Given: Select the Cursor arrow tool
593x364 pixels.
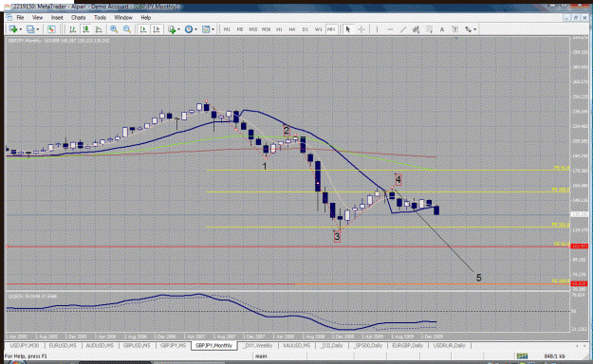Looking at the screenshot, I should (x=348, y=29).
